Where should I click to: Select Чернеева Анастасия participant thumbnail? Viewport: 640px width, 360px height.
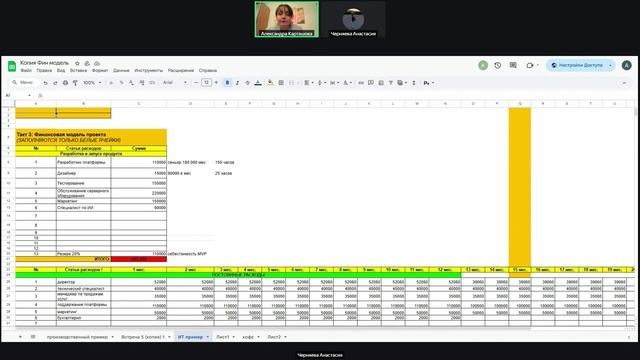coord(353,19)
